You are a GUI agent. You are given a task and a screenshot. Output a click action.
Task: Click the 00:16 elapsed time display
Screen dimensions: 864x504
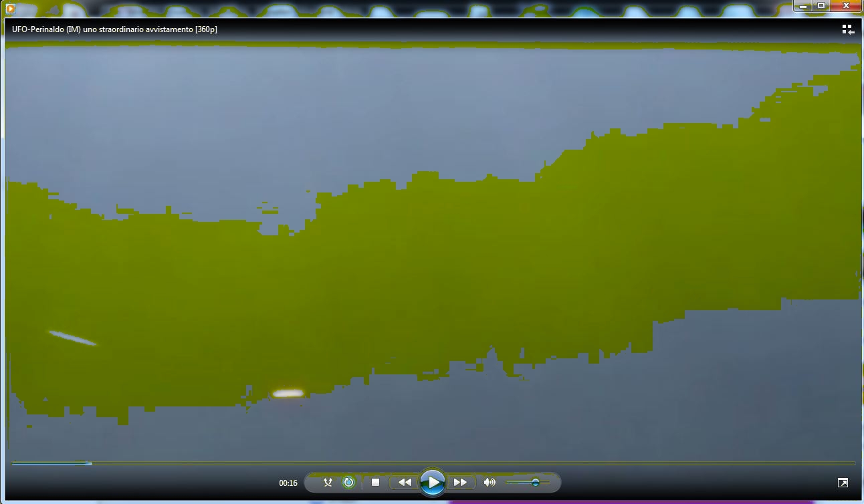[288, 483]
